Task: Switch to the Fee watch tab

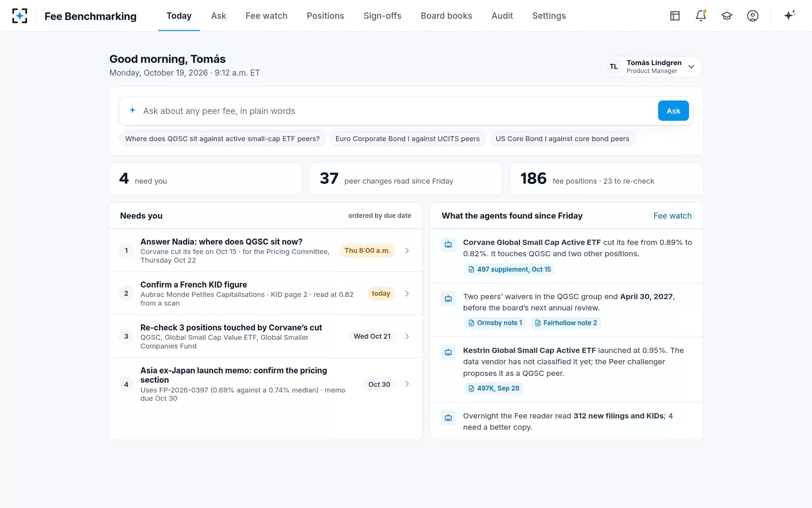Action: pyautogui.click(x=266, y=16)
